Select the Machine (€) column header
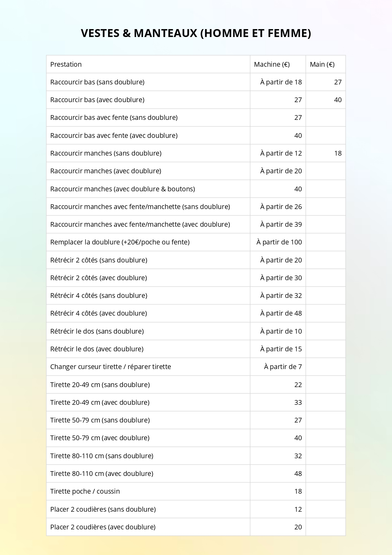The image size is (392, 555). click(x=278, y=64)
